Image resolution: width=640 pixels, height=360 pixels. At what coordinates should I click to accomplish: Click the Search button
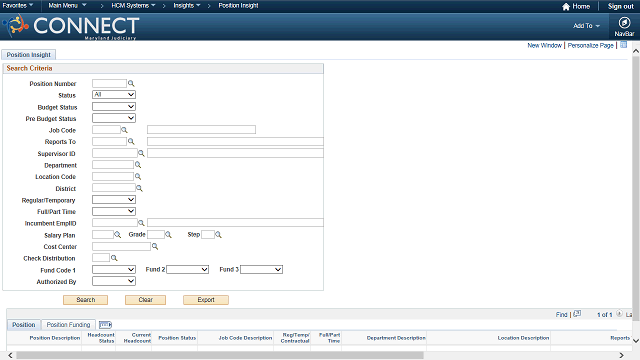click(x=86, y=300)
